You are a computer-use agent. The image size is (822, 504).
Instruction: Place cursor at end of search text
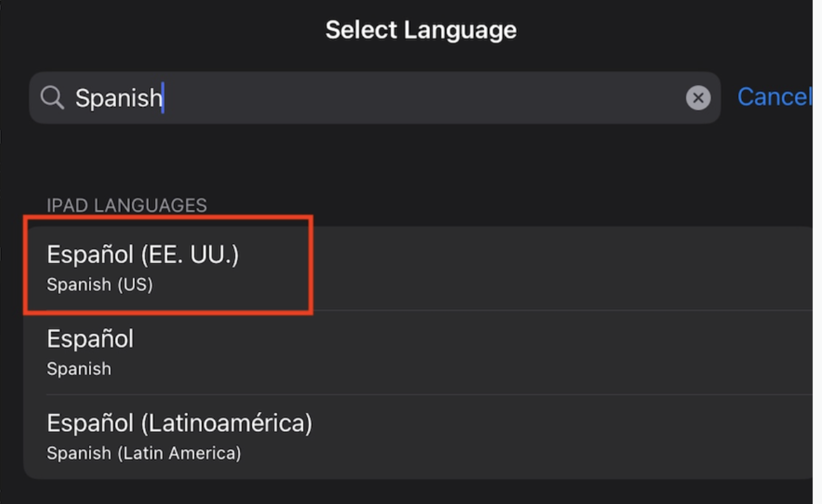click(163, 98)
